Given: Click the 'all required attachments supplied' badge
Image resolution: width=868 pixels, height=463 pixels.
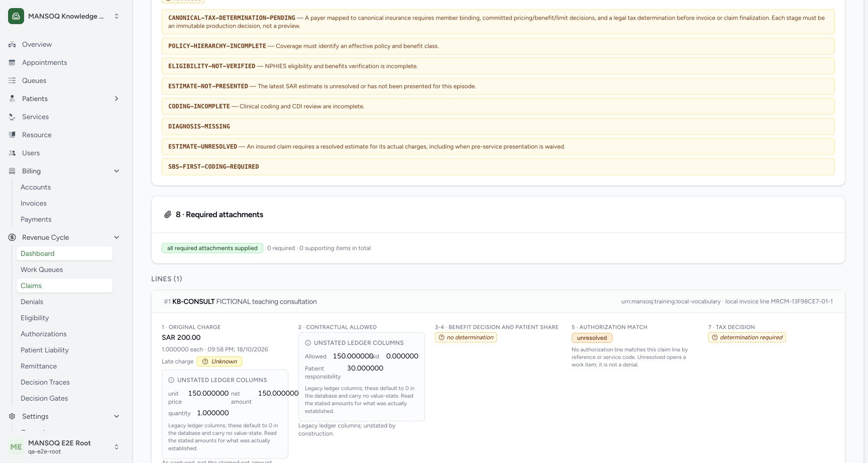Looking at the screenshot, I should point(212,248).
